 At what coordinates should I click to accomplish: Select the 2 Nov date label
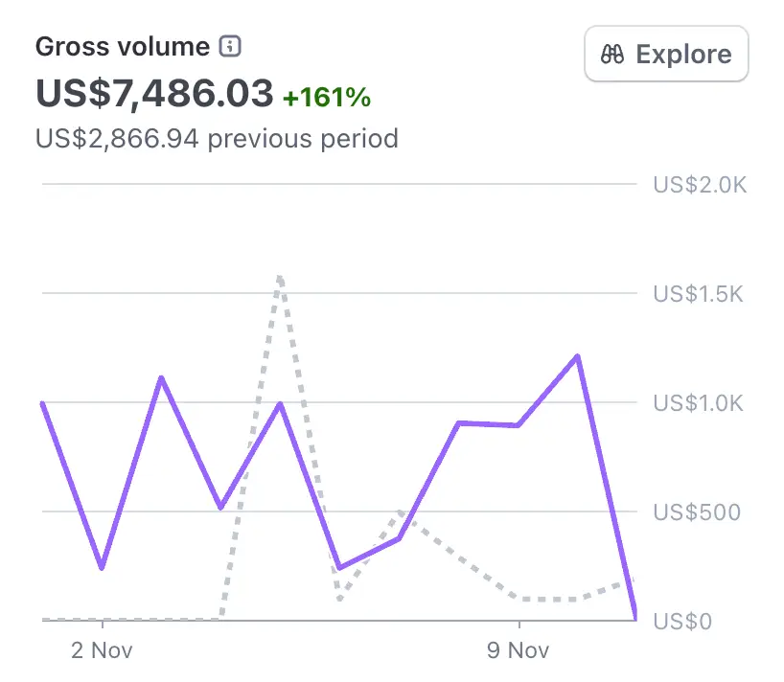point(102,651)
